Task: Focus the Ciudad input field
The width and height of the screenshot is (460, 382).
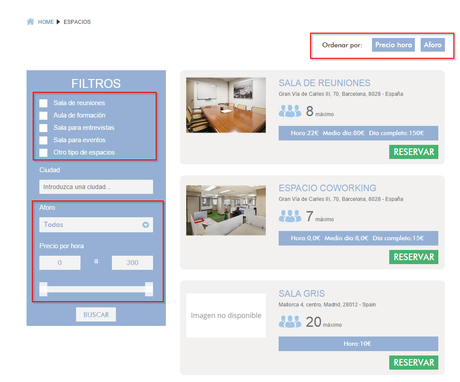Action: pyautogui.click(x=96, y=187)
